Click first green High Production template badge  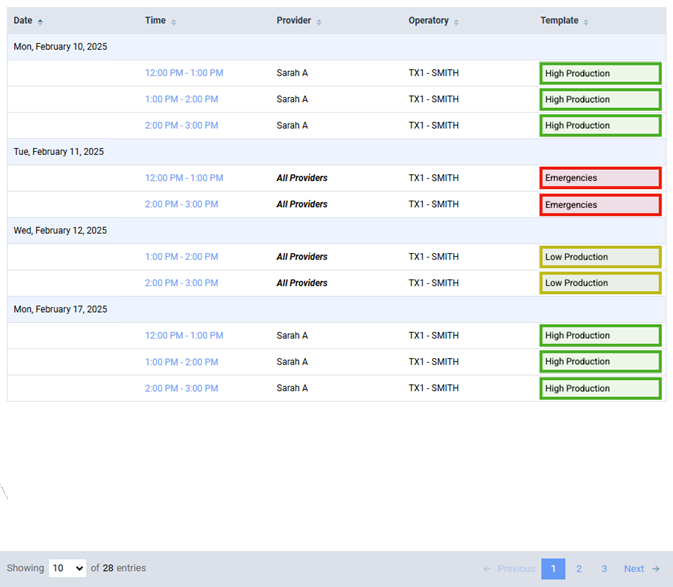pyautogui.click(x=600, y=73)
